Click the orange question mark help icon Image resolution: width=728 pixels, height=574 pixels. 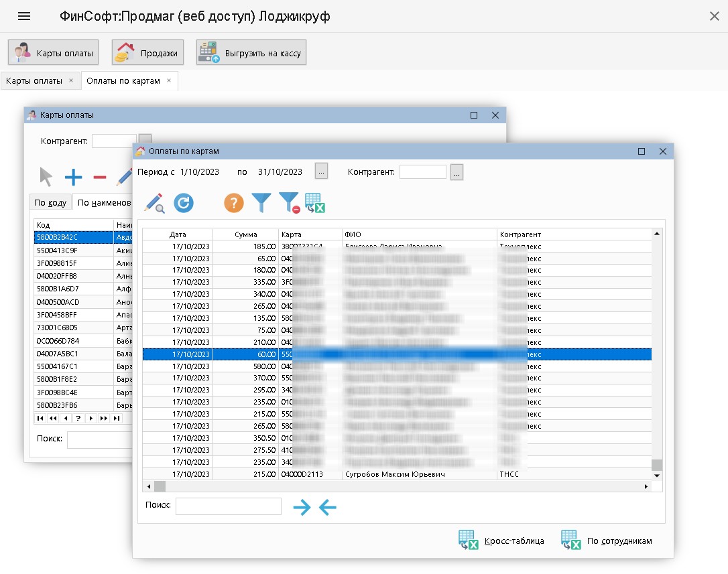(x=233, y=202)
